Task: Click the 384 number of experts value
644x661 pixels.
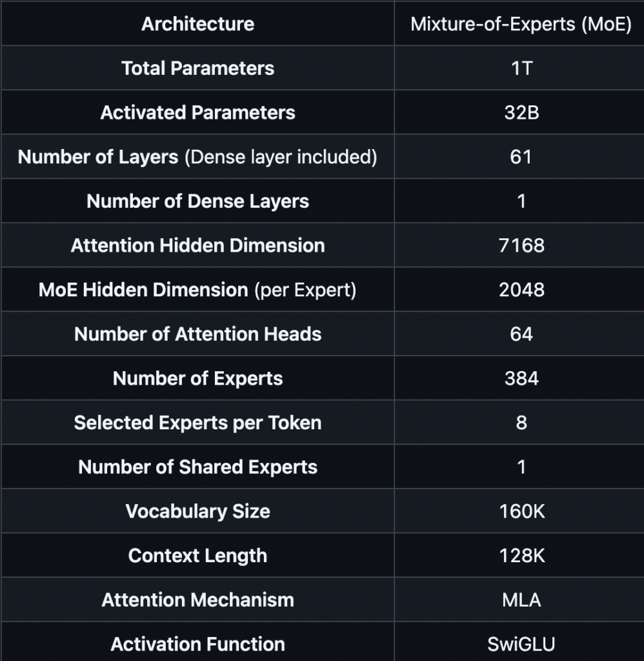Action: pyautogui.click(x=521, y=378)
